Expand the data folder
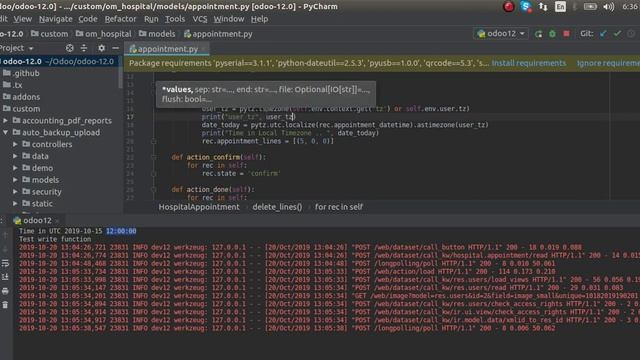 [x=15, y=156]
